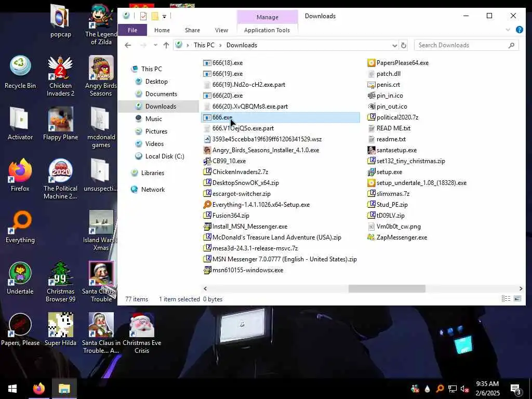532x399 pixels.
Task: Select Music in navigation pane
Action: point(153,119)
